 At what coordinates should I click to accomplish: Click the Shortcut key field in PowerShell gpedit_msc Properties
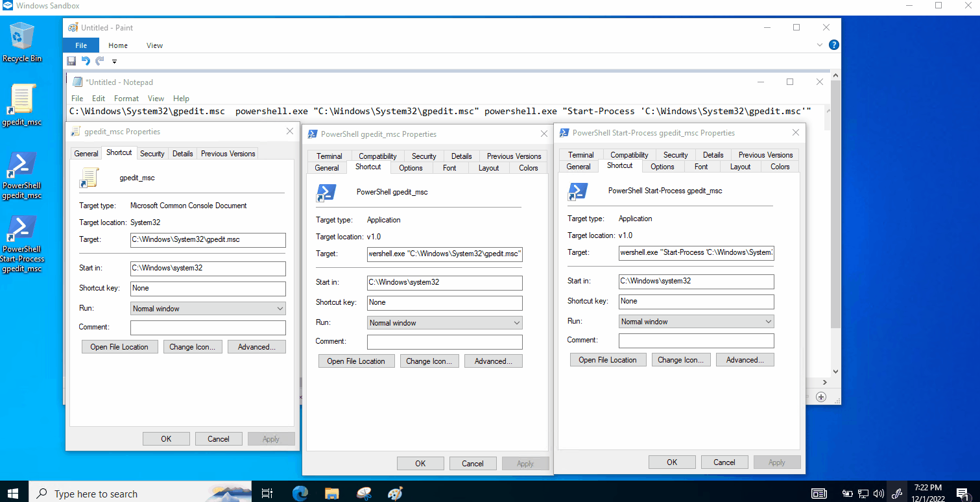(445, 303)
